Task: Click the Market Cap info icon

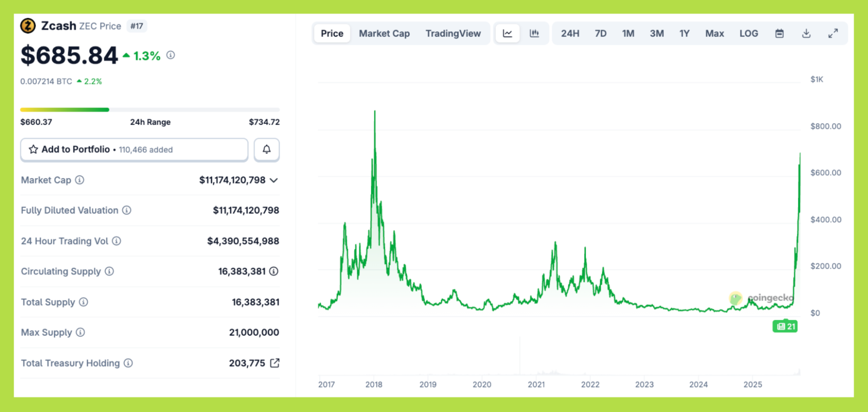Action: click(79, 180)
